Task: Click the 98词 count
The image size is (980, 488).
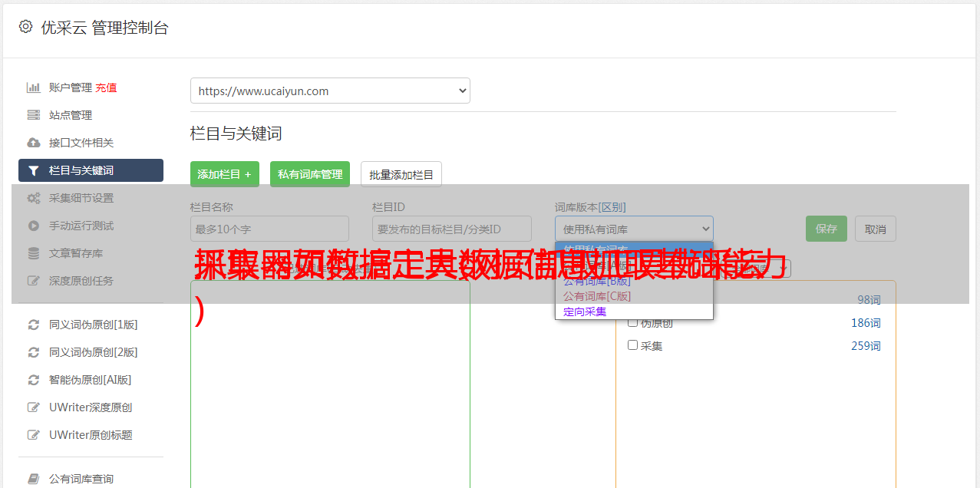Action: coord(869,300)
